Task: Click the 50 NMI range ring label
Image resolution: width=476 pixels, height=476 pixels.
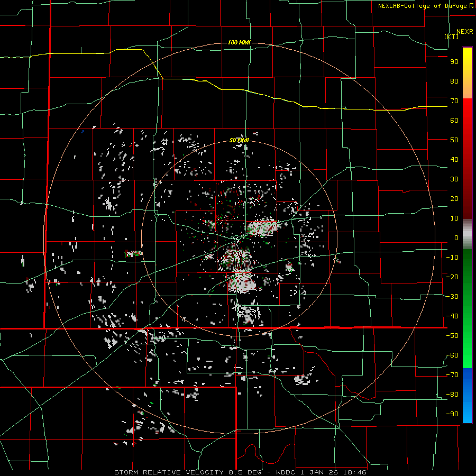Action: [x=239, y=140]
